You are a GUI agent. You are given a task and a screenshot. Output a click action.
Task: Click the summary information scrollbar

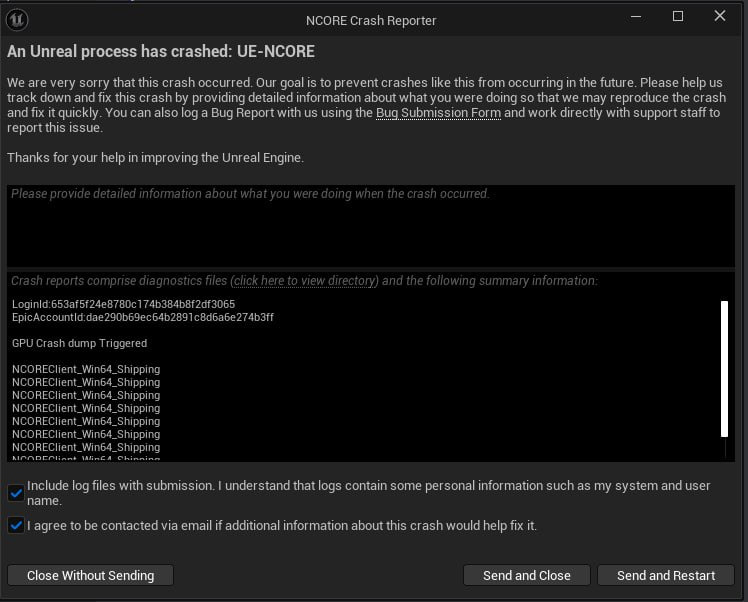[x=724, y=368]
